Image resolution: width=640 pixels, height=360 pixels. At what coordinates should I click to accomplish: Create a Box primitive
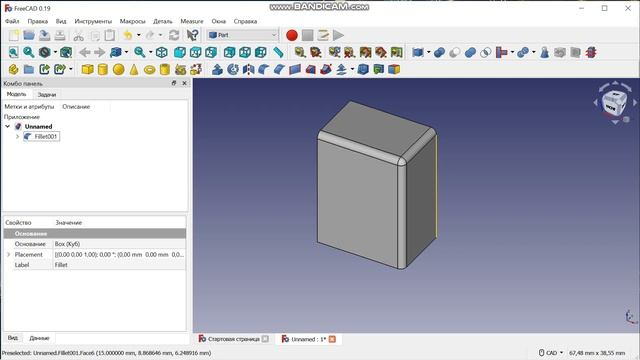[x=87, y=69]
